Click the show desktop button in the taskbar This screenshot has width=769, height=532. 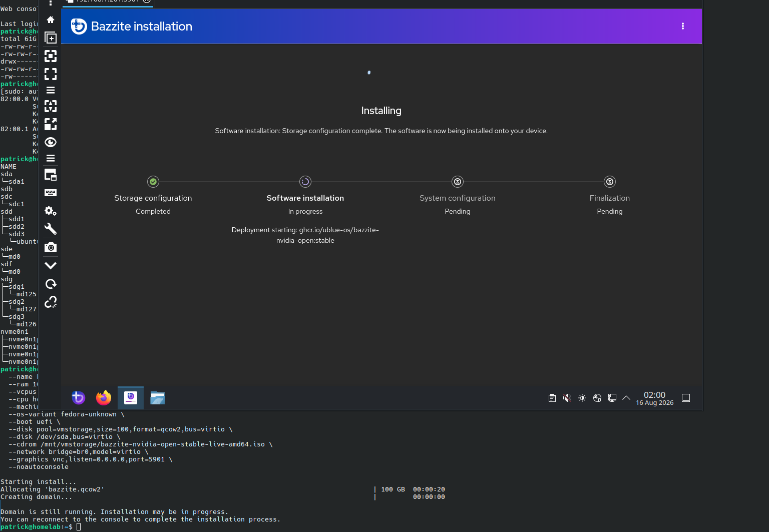686,398
